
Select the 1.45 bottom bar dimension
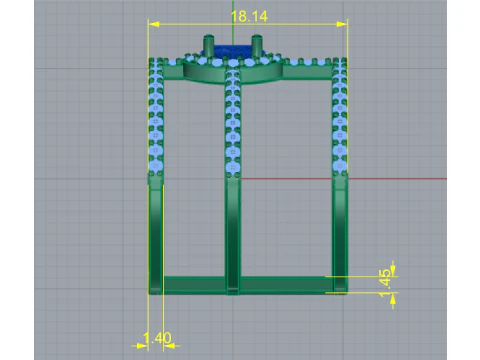pyautogui.click(x=385, y=283)
